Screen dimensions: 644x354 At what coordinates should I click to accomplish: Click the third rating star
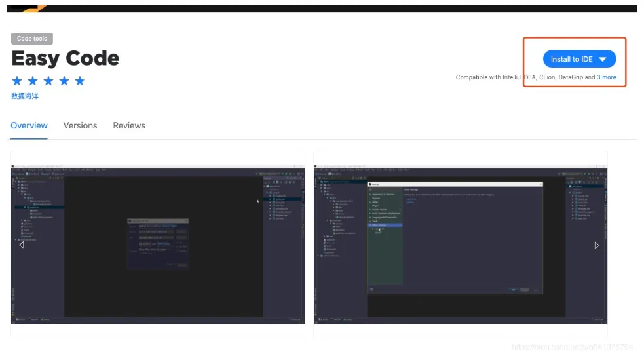pyautogui.click(x=48, y=81)
